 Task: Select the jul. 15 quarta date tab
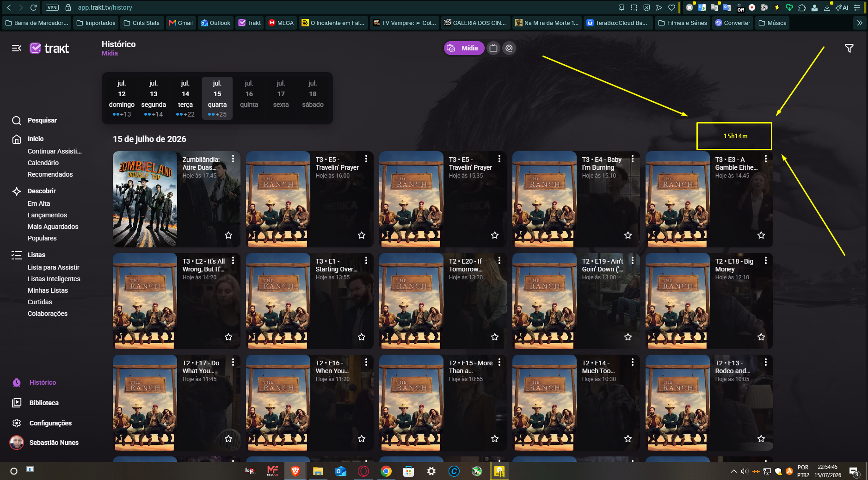(217, 98)
